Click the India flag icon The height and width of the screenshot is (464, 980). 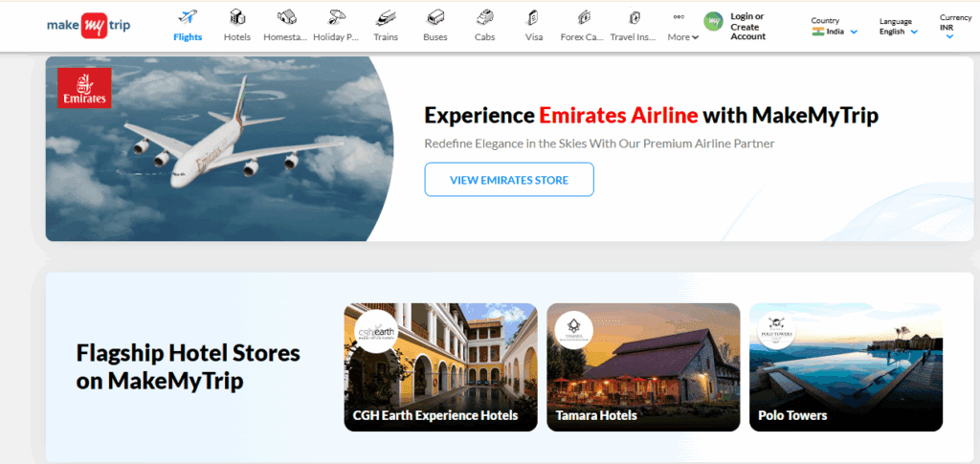(x=817, y=32)
